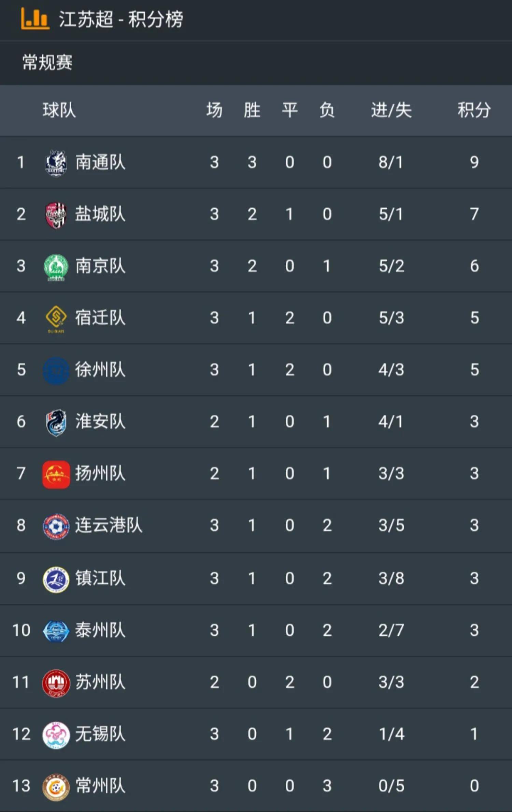Tap the 盐城队 team badge icon
The image size is (512, 812).
coord(56,215)
